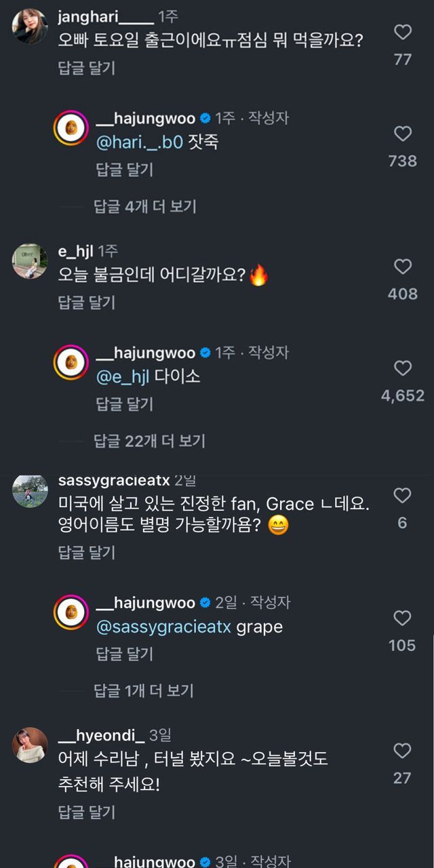Open __hyeondi_'s profile avatar

(x=31, y=745)
